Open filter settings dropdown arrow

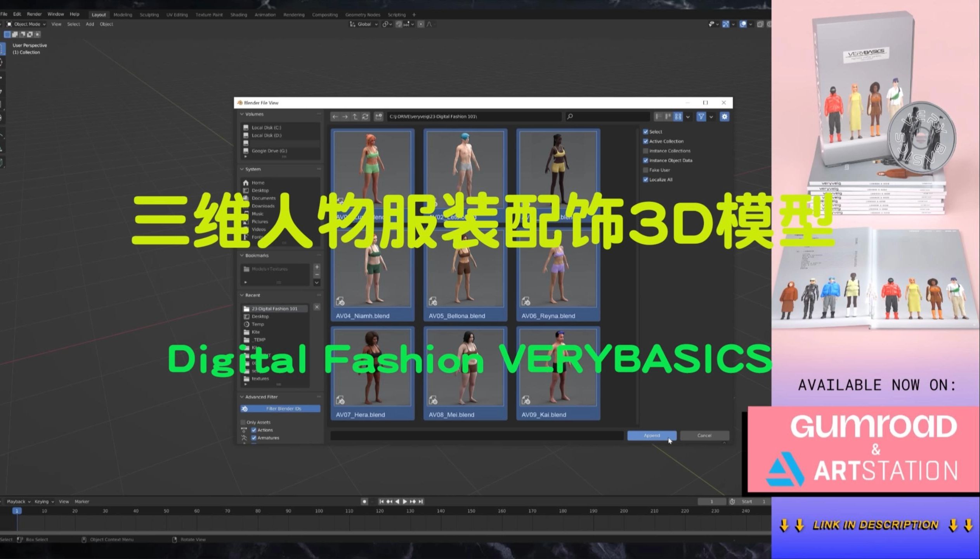[x=711, y=116]
